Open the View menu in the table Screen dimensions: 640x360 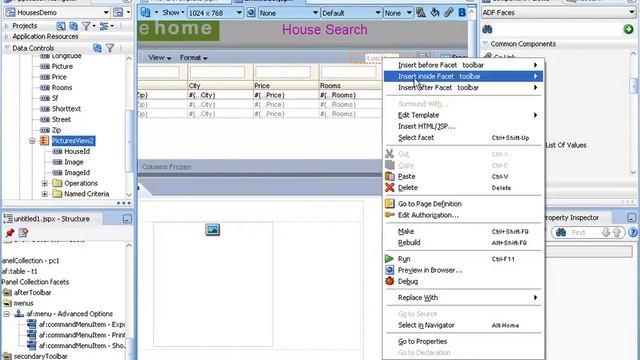tap(159, 58)
